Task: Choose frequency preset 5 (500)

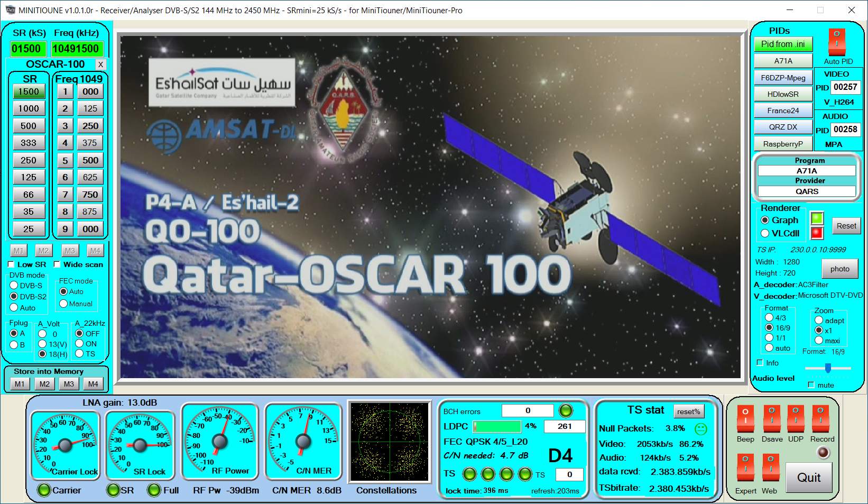Action: [65, 160]
